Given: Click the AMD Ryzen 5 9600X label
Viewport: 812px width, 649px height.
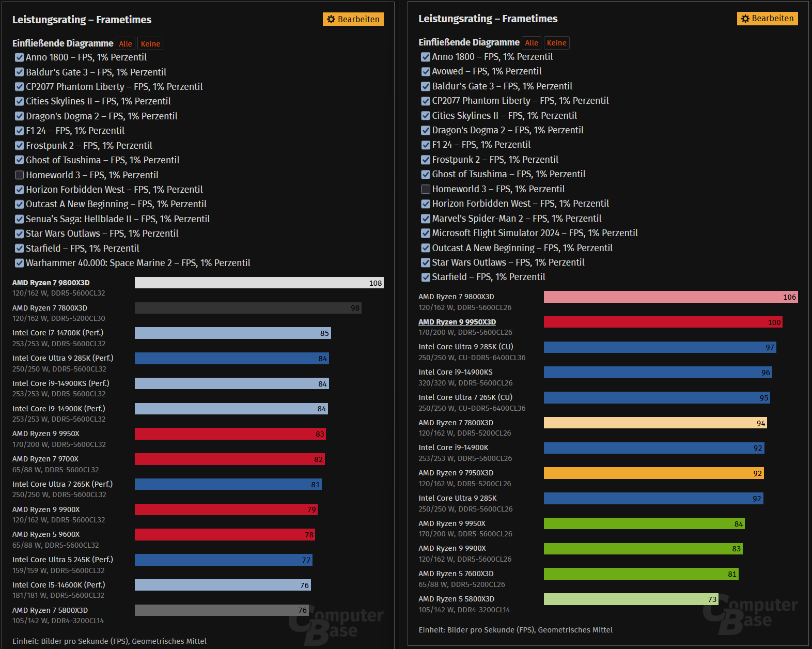Looking at the screenshot, I should 46,534.
